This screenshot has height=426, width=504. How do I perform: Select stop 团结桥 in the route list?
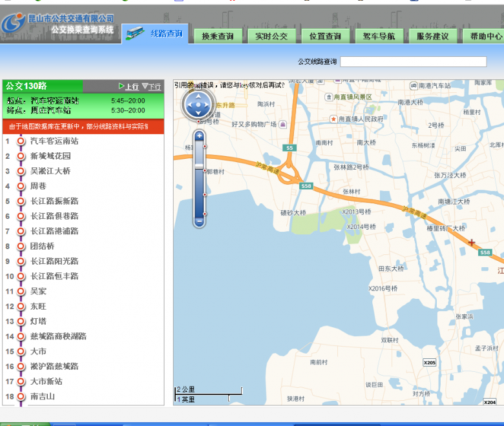tap(42, 246)
